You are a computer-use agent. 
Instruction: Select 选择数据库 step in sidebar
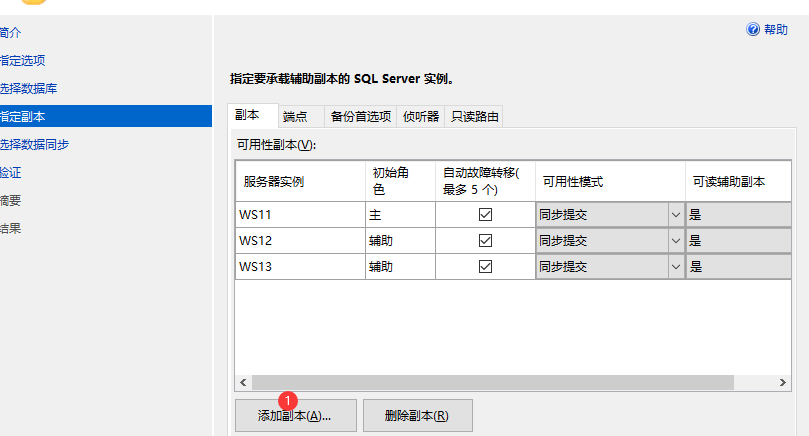[x=28, y=89]
